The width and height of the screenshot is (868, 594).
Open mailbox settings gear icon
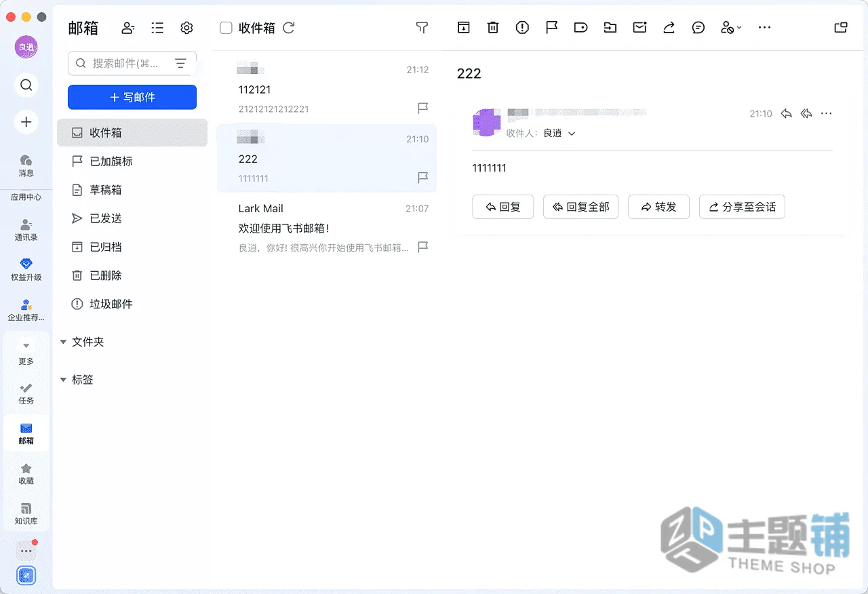pyautogui.click(x=186, y=28)
